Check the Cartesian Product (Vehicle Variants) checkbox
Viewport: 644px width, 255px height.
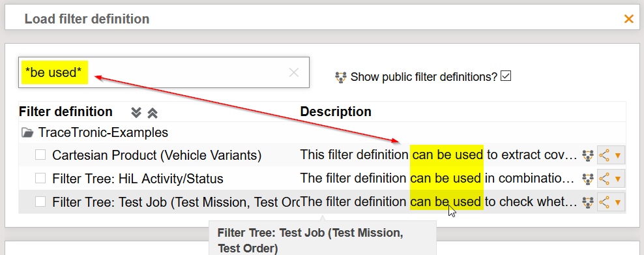point(40,155)
